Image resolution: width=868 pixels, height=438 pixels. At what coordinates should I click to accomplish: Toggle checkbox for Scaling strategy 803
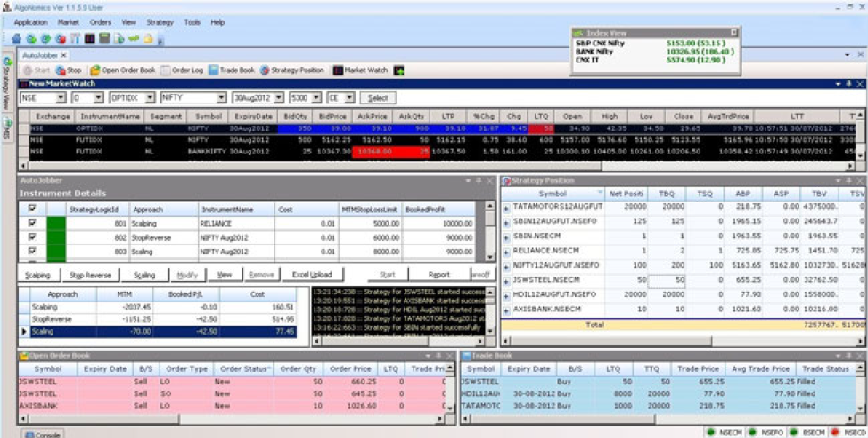32,252
